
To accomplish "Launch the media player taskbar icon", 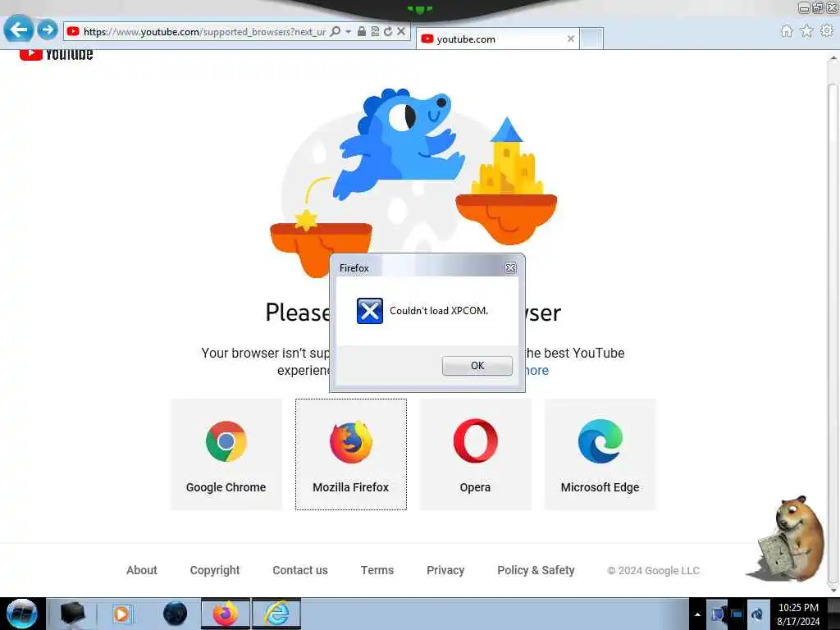I will pyautogui.click(x=122, y=614).
